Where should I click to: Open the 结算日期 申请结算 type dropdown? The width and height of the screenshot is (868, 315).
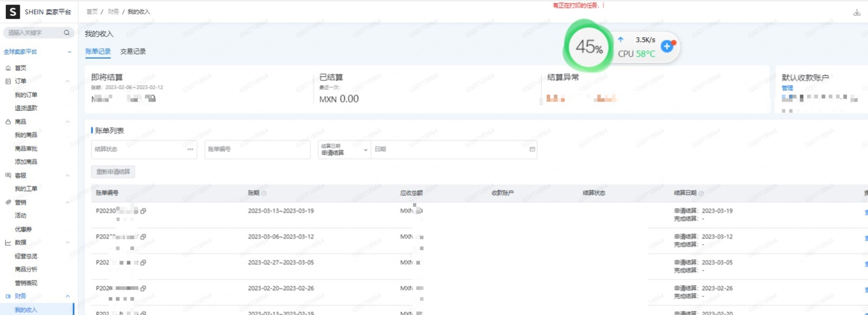(344, 150)
